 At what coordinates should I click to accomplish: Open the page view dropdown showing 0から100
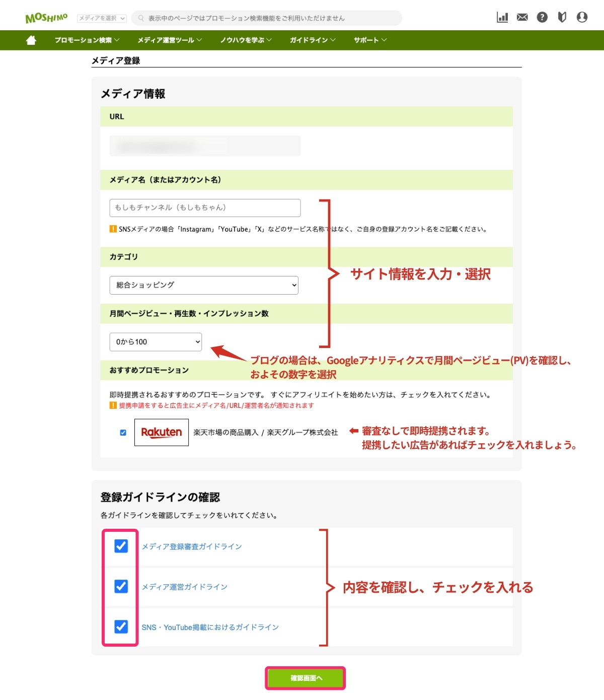click(x=156, y=342)
